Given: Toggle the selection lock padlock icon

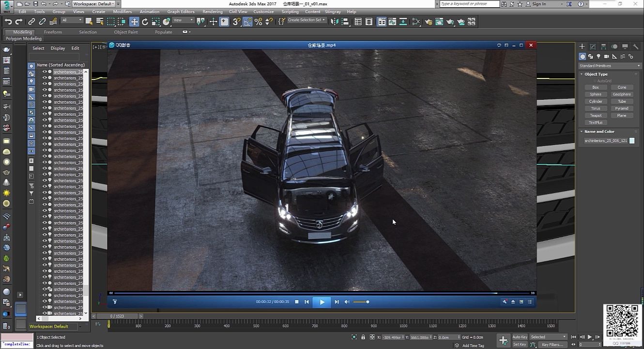Looking at the screenshot, I should pyautogui.click(x=363, y=337).
